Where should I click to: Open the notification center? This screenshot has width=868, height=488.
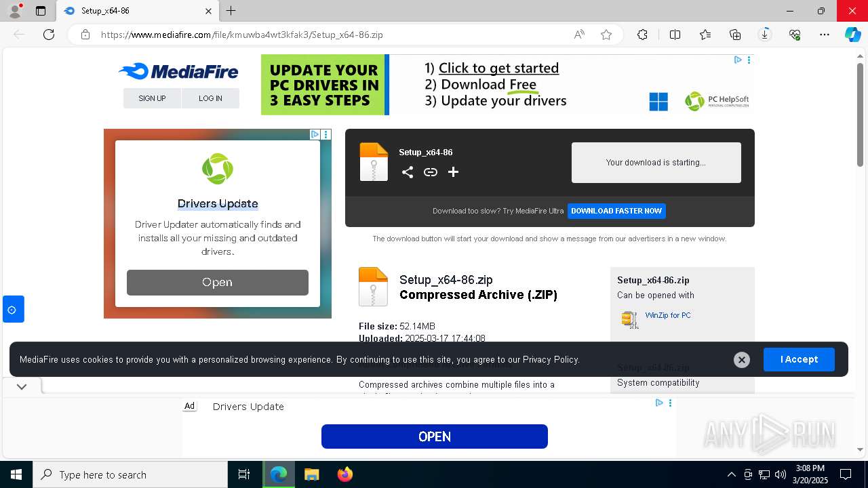[846, 474]
